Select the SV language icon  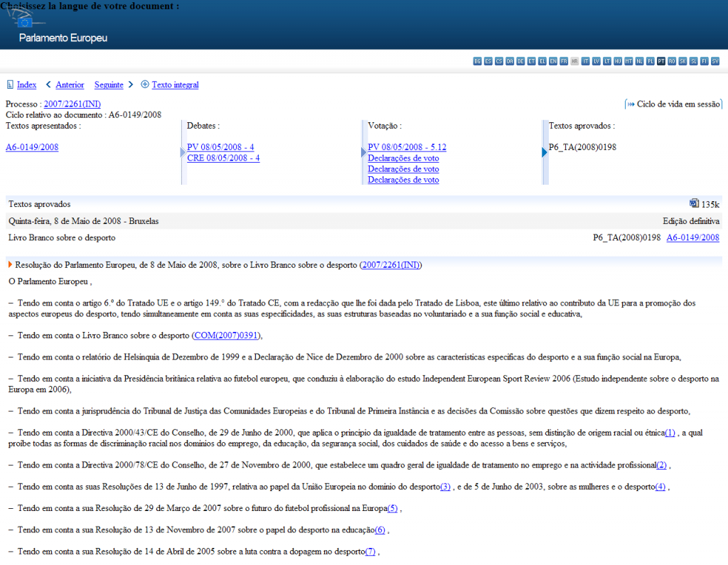[714, 61]
